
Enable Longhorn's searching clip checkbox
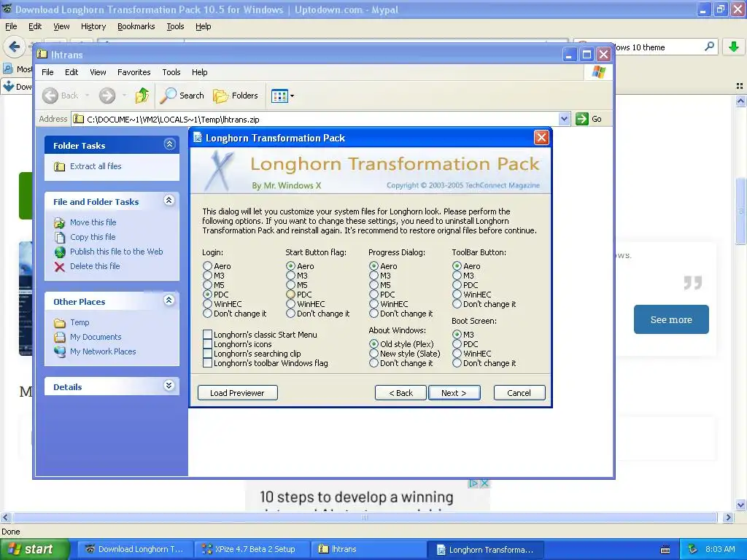point(207,354)
